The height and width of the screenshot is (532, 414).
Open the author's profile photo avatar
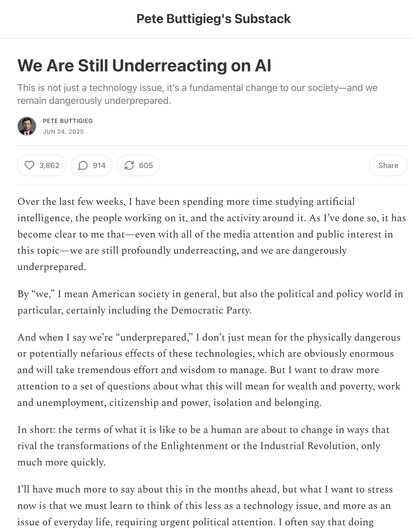[27, 126]
